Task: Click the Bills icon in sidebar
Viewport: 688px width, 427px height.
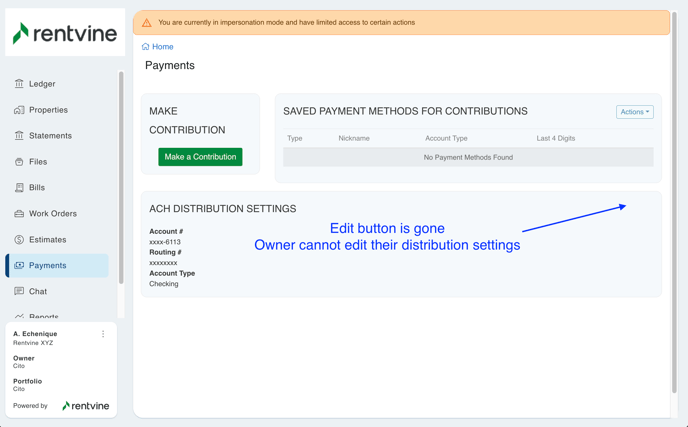Action: pyautogui.click(x=19, y=188)
